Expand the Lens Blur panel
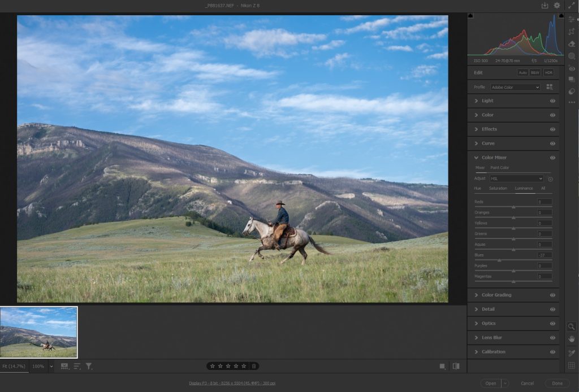579x392 pixels. [x=476, y=338]
